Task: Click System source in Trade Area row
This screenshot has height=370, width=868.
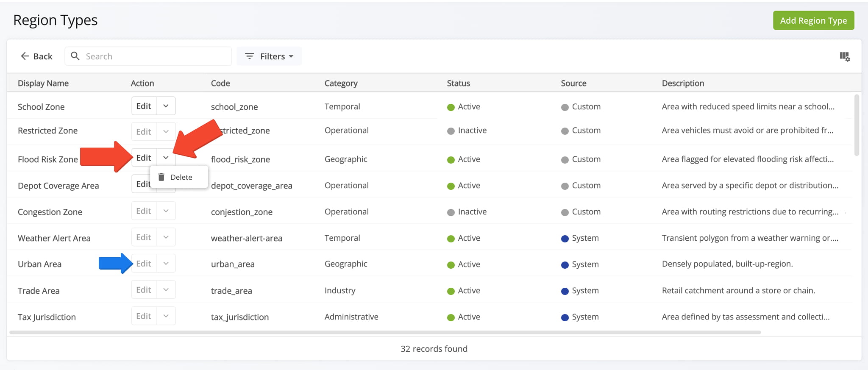Action: 585,290
